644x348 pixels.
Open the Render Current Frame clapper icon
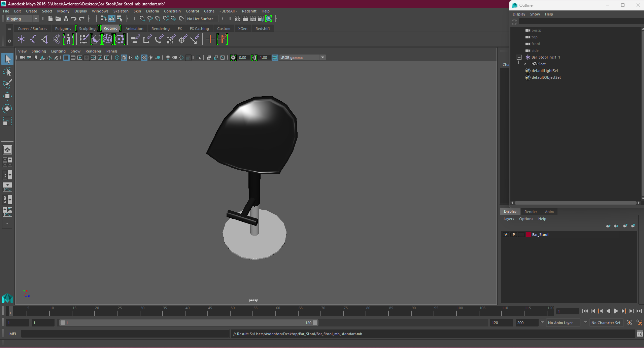click(245, 19)
